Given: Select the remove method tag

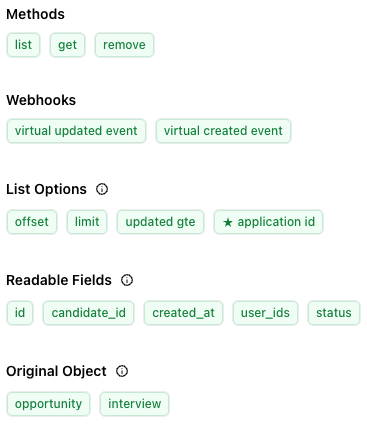Looking at the screenshot, I should 124,45.
